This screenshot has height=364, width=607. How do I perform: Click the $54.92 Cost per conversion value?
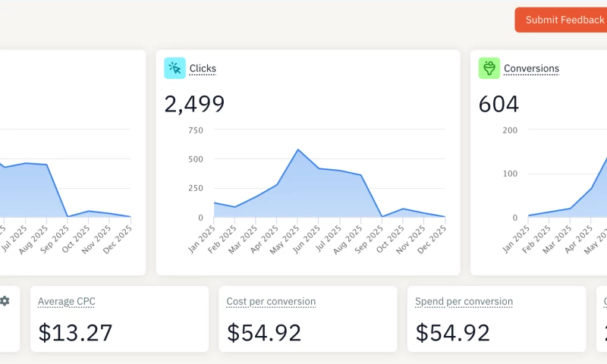coord(263,332)
